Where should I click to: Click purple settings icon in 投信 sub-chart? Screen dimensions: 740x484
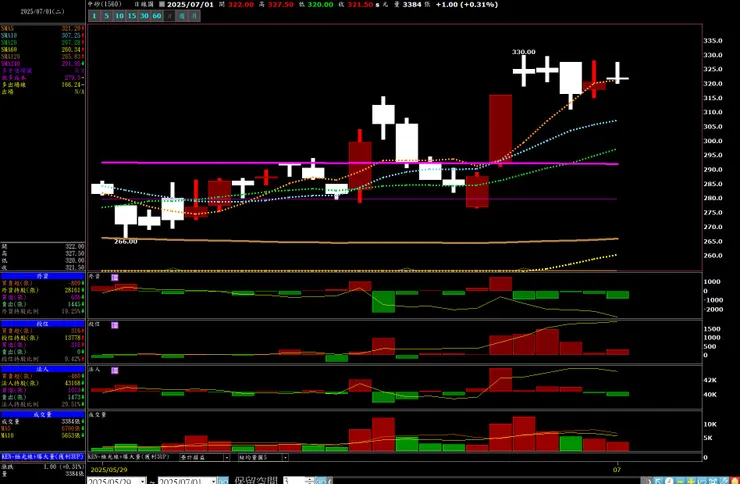point(115,325)
